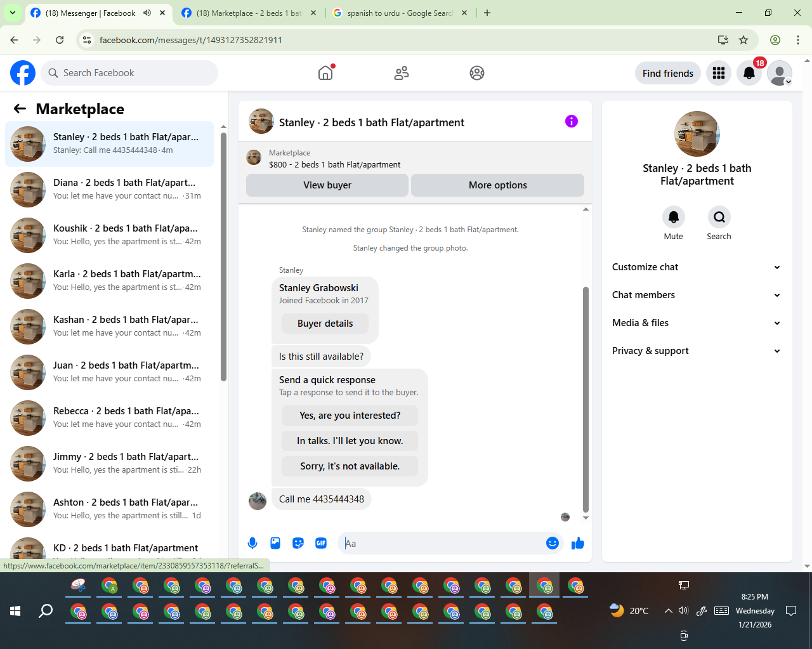Open the account profile avatar menu

tap(780, 73)
